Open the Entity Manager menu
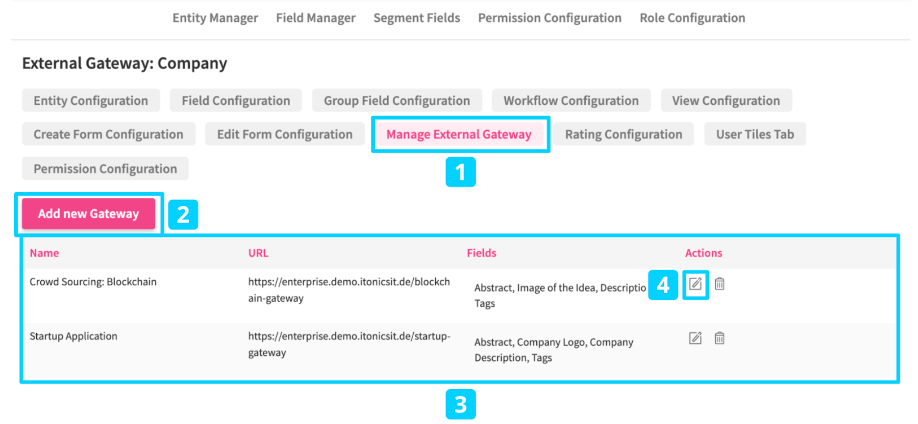918x424 pixels. (x=215, y=18)
